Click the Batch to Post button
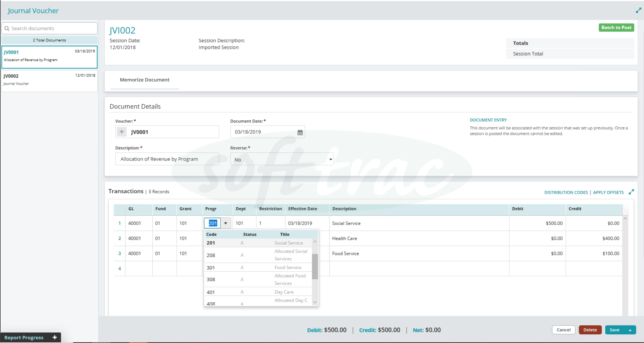This screenshot has height=343, width=644. point(616,28)
